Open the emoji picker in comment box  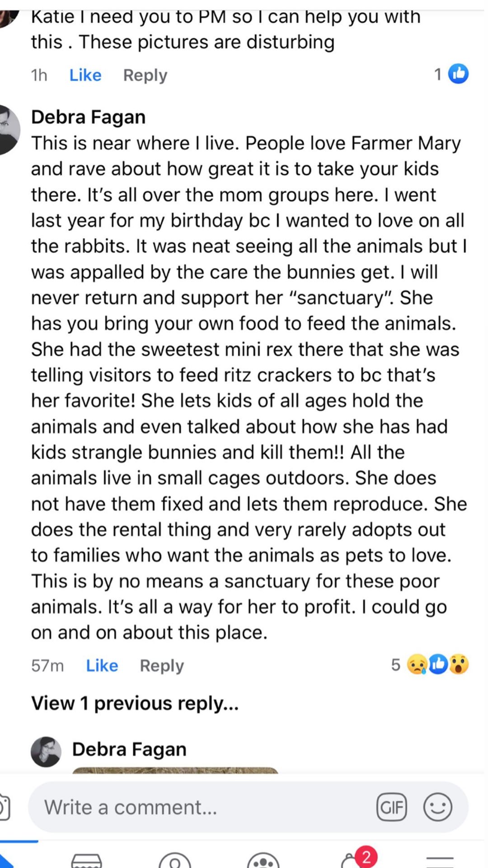437,807
